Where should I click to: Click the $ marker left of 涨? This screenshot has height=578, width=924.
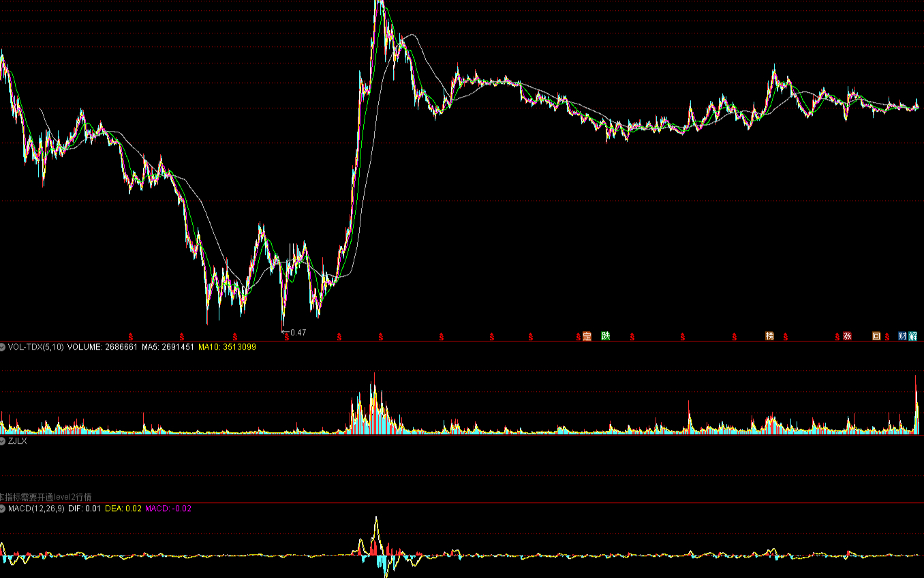click(837, 337)
